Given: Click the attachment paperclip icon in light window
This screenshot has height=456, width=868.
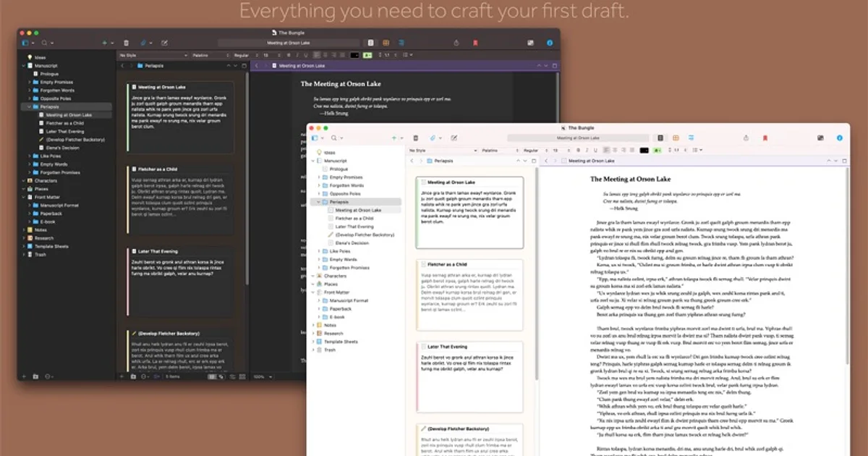Looking at the screenshot, I should click(x=433, y=138).
